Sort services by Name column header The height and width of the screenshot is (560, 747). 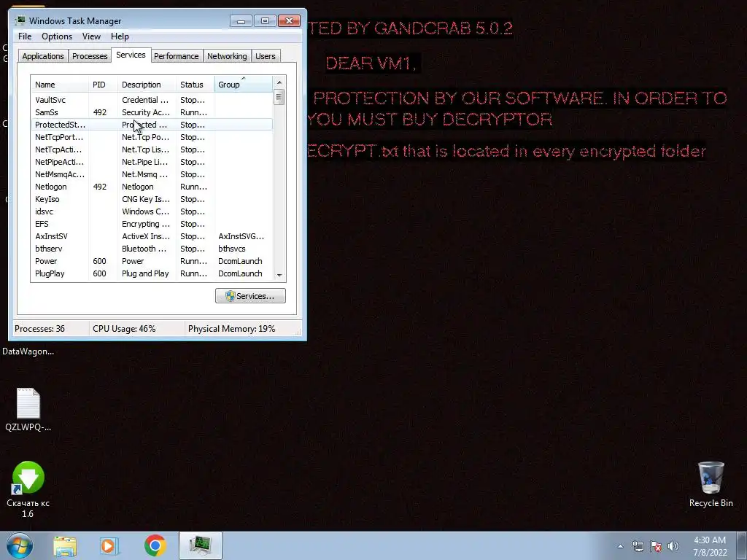tap(60, 85)
